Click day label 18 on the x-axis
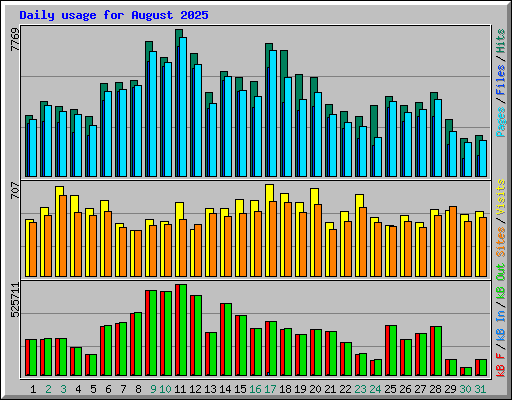The height and width of the screenshot is (400, 512). pos(285,389)
